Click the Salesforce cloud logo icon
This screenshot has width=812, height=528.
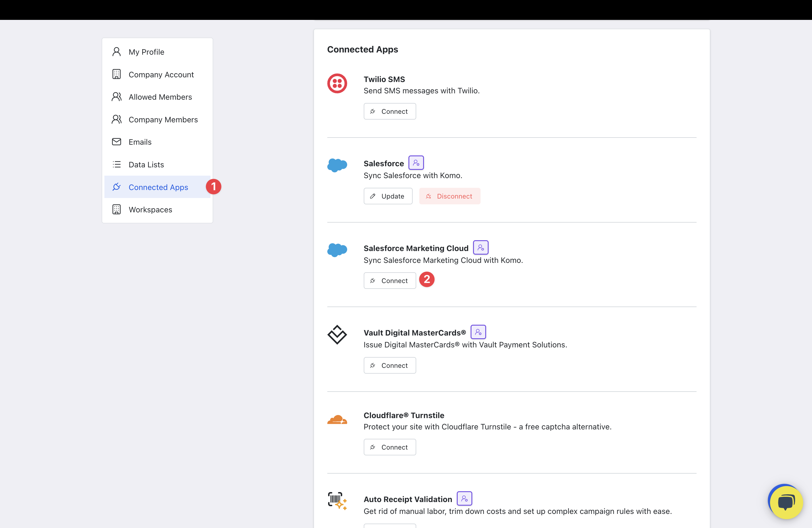pos(337,165)
